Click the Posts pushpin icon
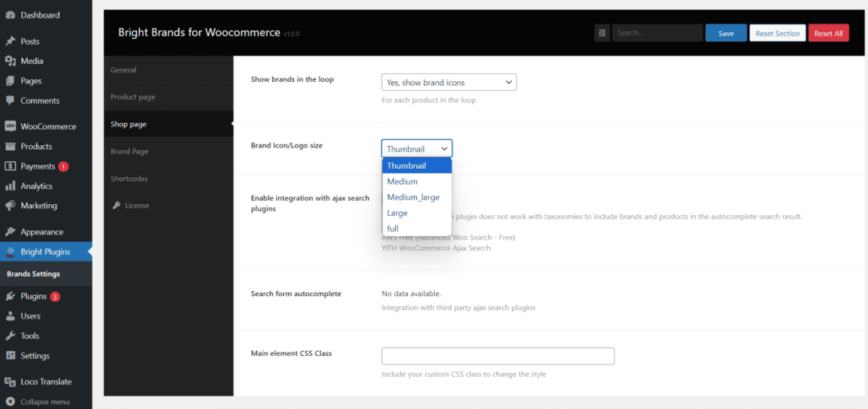Viewport: 868px width, 409px height. (10, 41)
